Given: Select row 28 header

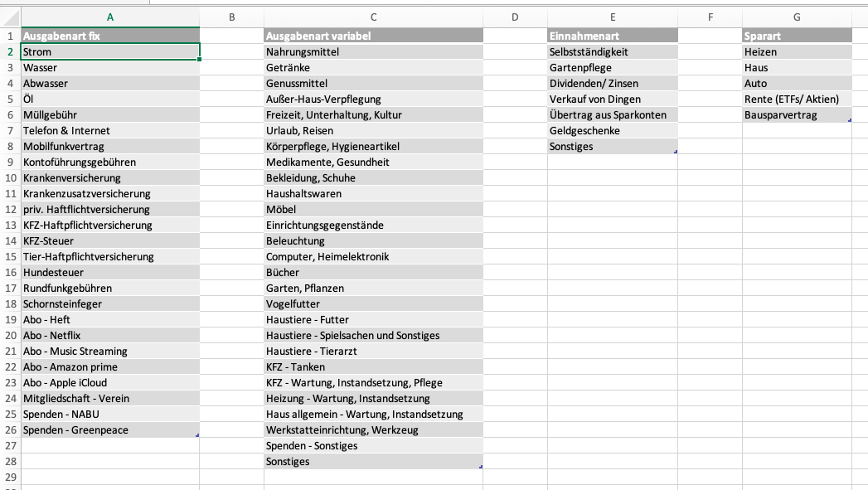Looking at the screenshot, I should [x=11, y=461].
